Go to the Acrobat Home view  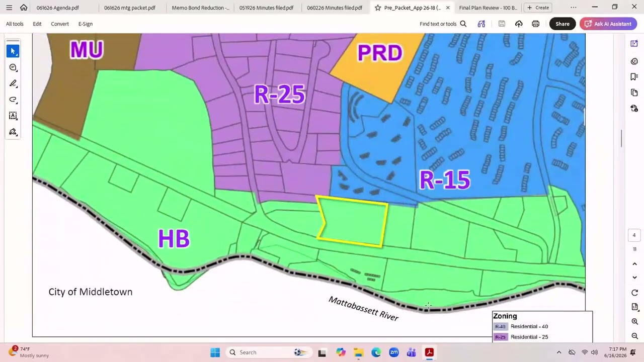24,8
